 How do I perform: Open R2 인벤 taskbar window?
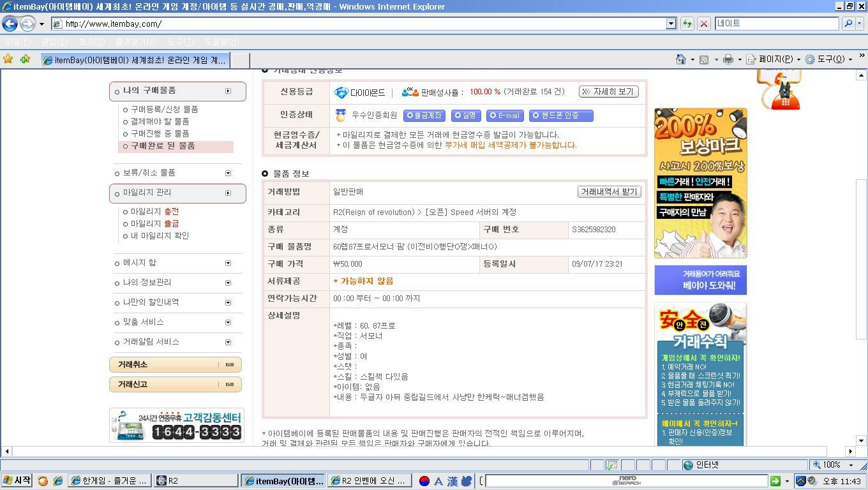pyautogui.click(x=368, y=481)
